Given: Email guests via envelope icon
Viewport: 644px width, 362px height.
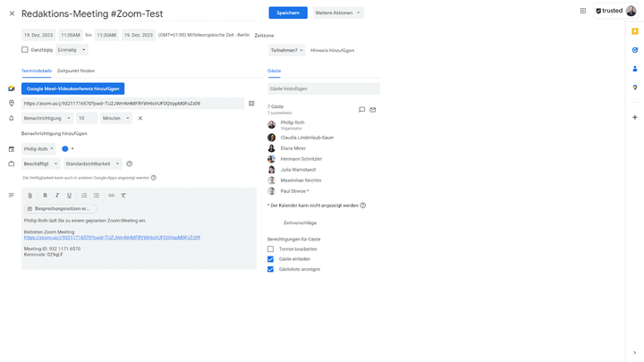Looking at the screenshot, I should pyautogui.click(x=373, y=110).
